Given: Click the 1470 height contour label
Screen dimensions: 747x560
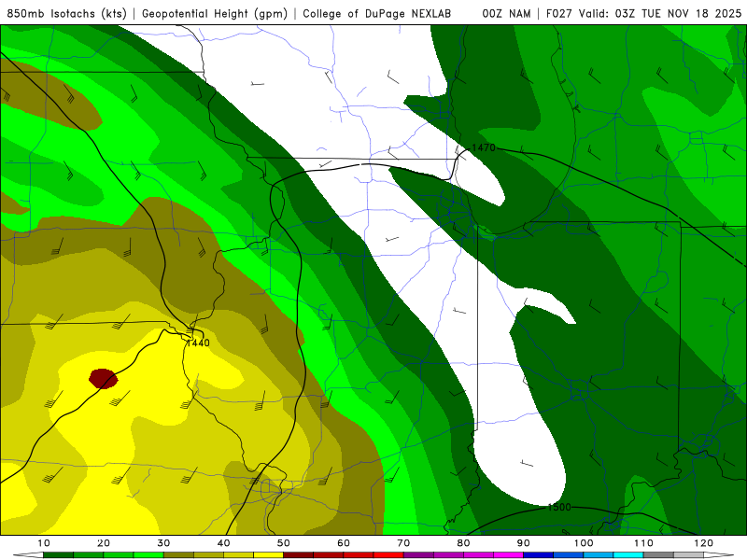Looking at the screenshot, I should (x=484, y=147).
